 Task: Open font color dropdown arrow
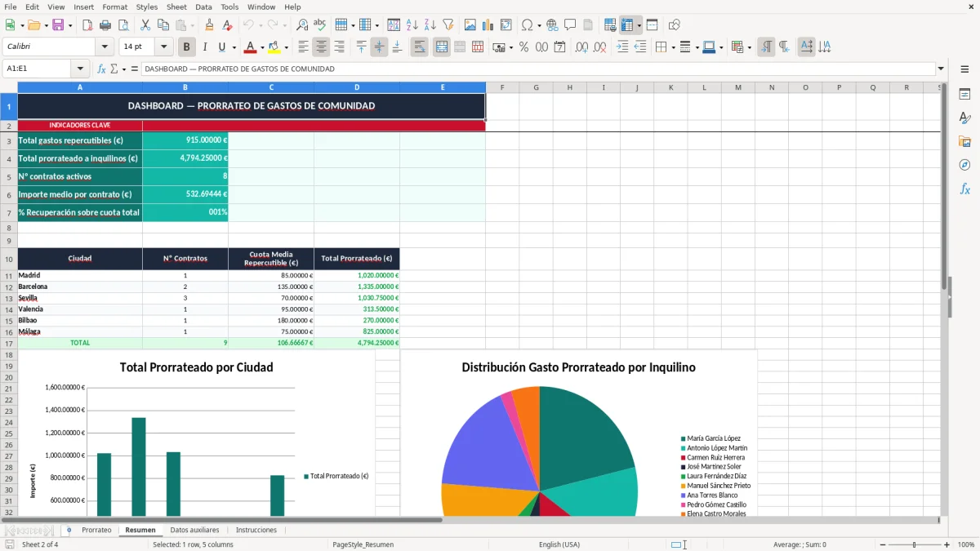click(262, 47)
